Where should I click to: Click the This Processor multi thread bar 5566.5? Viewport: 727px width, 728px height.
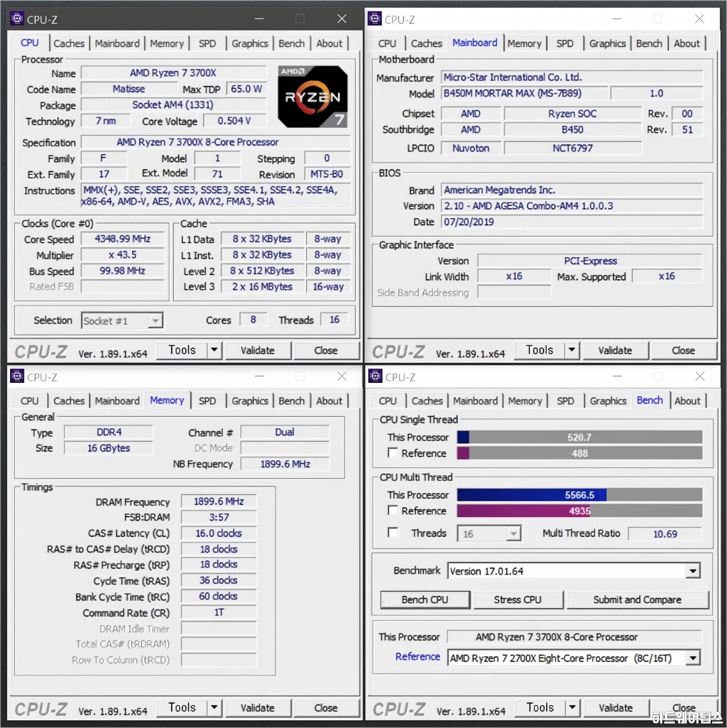[x=579, y=494]
